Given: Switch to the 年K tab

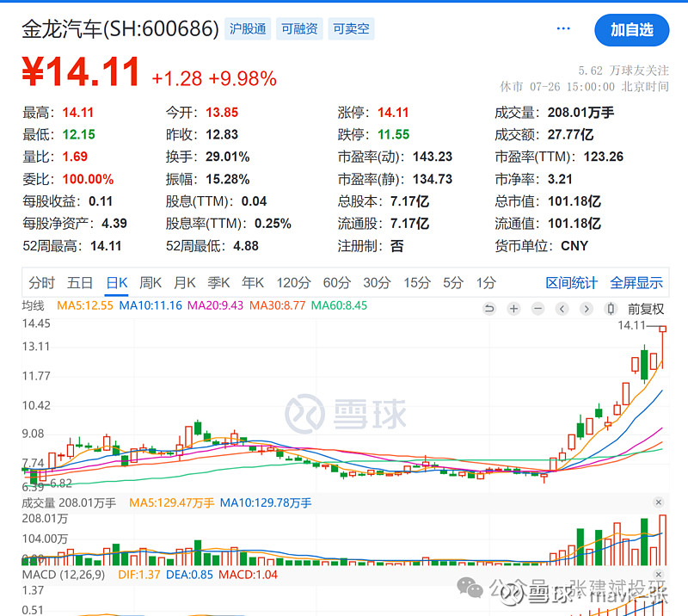Looking at the screenshot, I should pos(253,283).
